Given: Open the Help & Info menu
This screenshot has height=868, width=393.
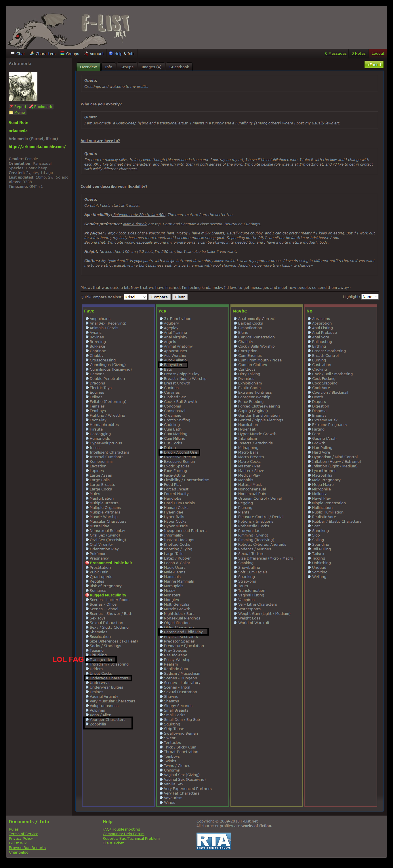Looking at the screenshot, I should (x=122, y=54).
